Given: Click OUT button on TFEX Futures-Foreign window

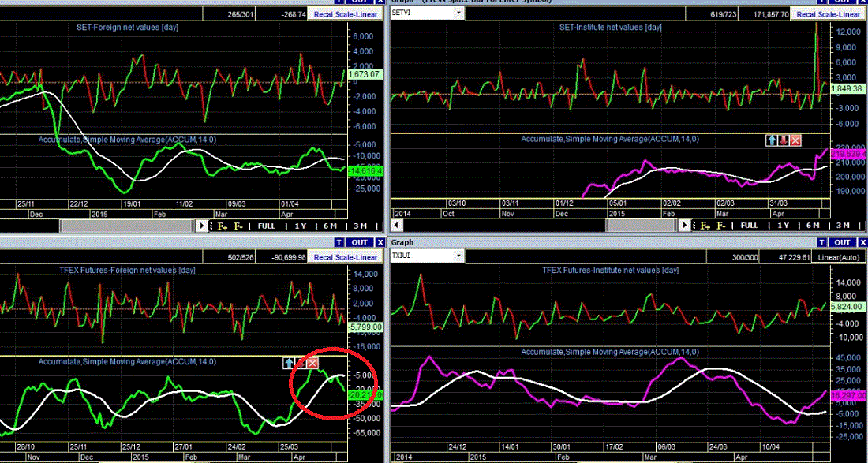Looking at the screenshot, I should coord(360,242).
